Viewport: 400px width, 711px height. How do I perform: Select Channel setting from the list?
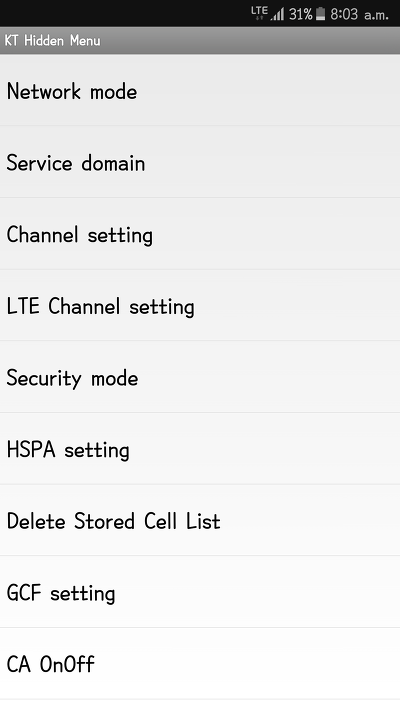point(200,234)
